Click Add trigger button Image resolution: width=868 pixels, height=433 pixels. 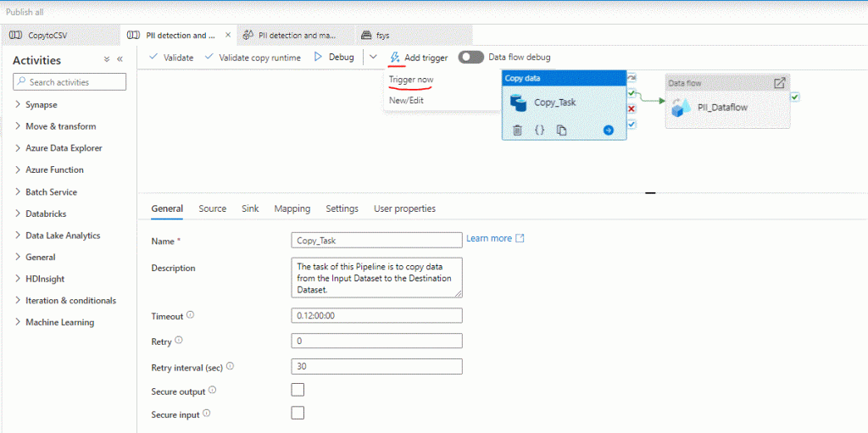[x=419, y=57]
